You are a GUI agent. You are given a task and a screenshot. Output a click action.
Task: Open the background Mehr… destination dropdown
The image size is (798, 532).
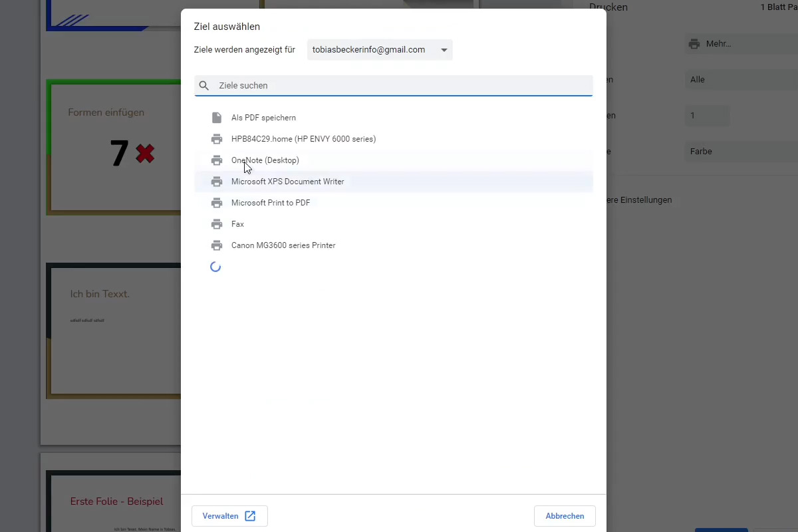(741, 44)
